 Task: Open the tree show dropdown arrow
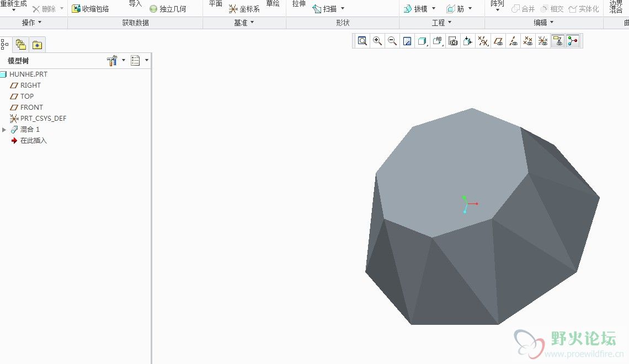(x=147, y=60)
